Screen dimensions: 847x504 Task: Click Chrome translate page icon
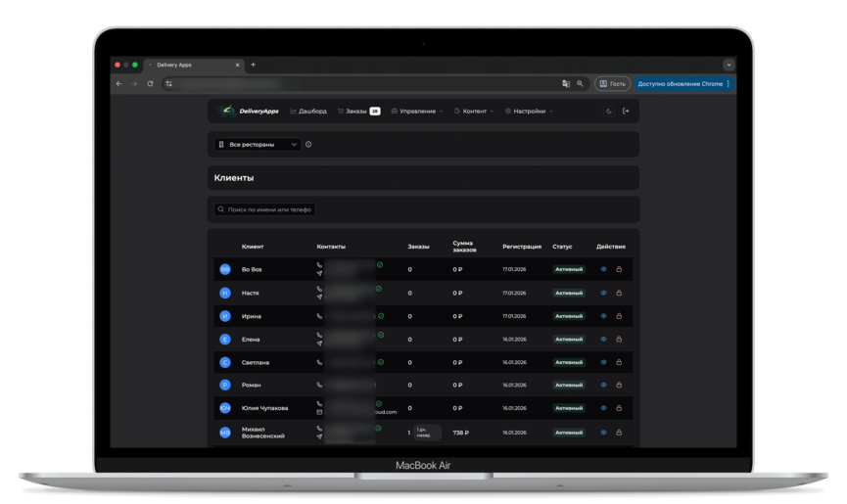point(566,84)
